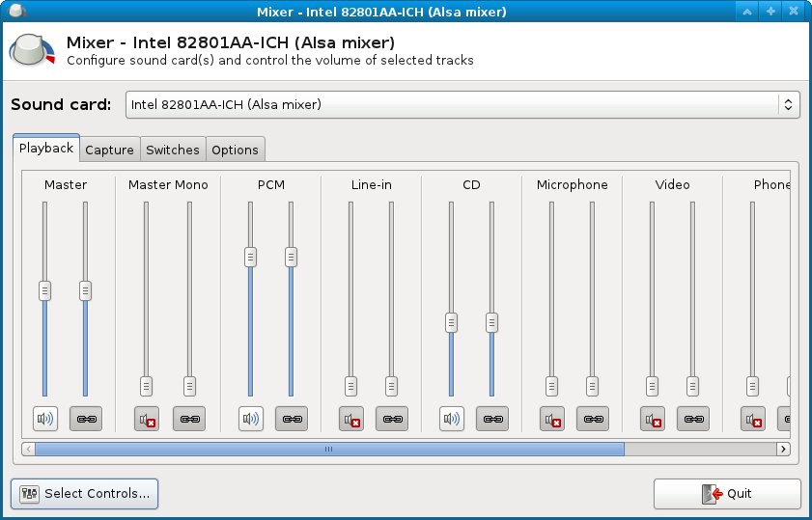Click the PCM channel label
This screenshot has width=812, height=520.
[x=271, y=184]
